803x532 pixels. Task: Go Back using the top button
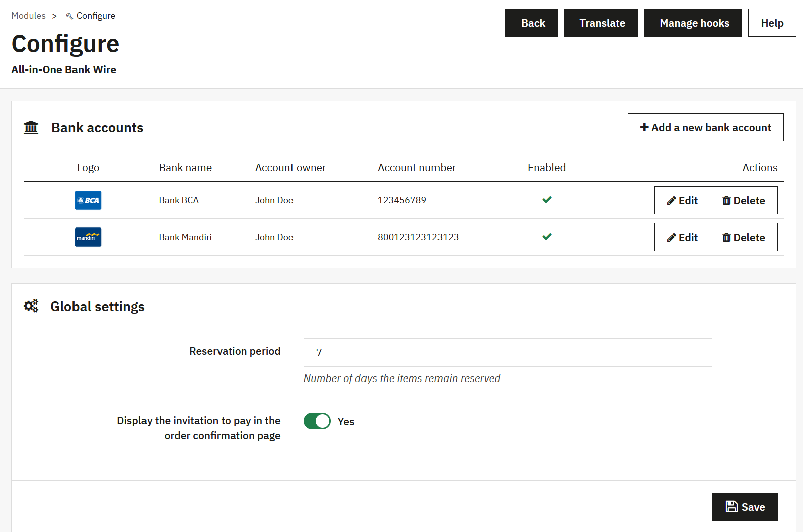(532, 23)
